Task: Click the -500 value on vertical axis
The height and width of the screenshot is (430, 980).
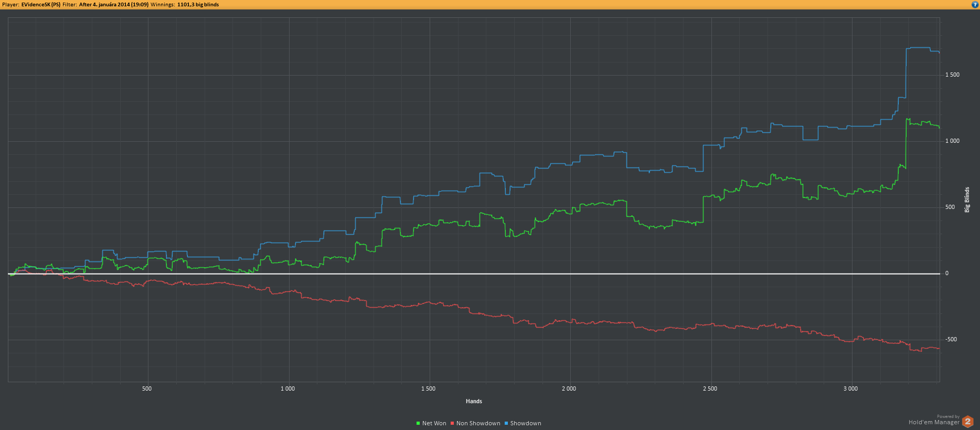Action: click(x=951, y=339)
